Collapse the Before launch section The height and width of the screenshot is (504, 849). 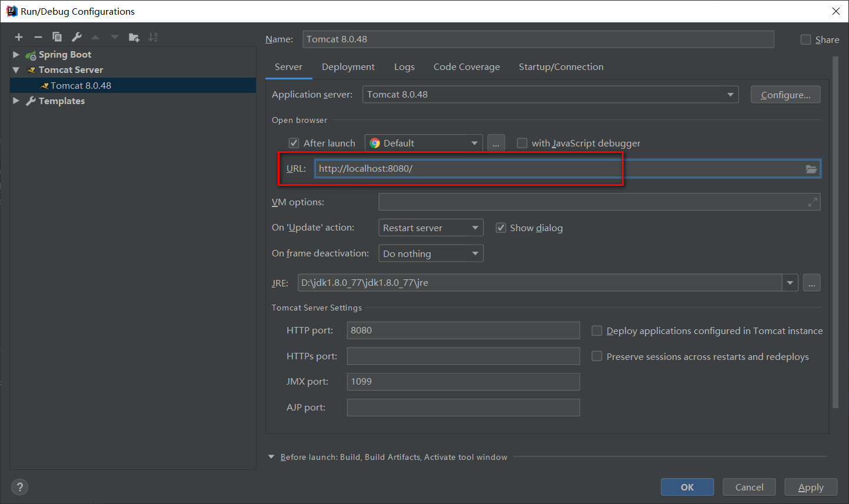[271, 457]
